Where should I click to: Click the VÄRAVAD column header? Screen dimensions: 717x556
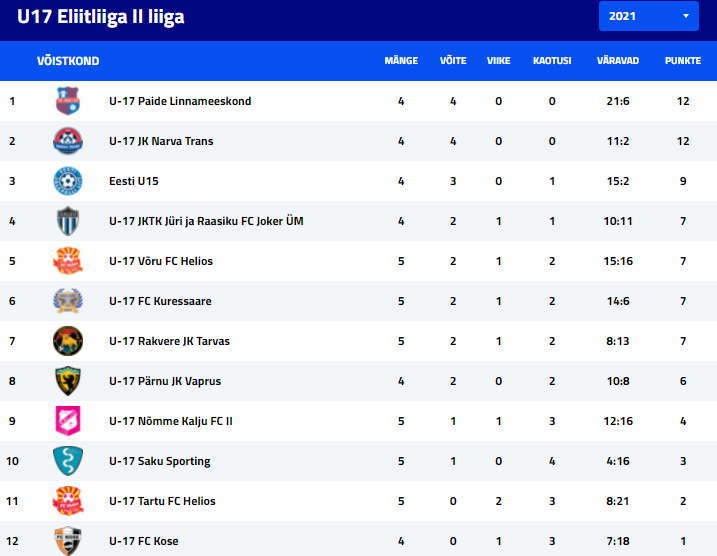618,61
